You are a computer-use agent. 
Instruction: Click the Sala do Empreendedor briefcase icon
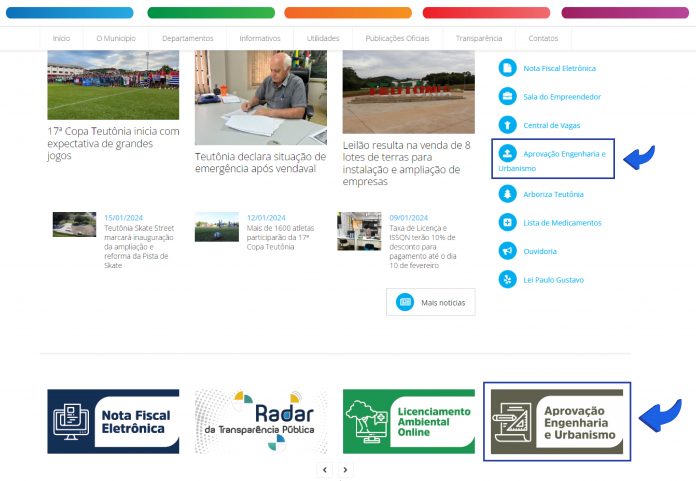[x=507, y=97]
